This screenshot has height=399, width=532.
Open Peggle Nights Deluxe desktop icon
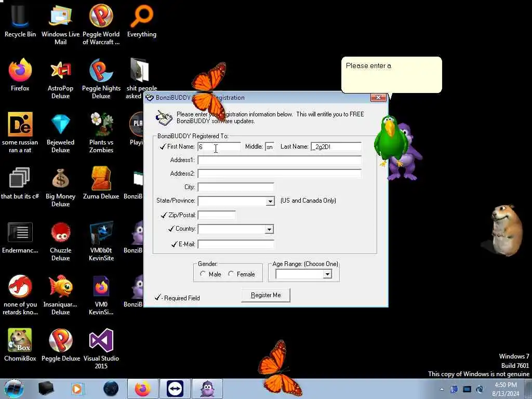tap(101, 79)
